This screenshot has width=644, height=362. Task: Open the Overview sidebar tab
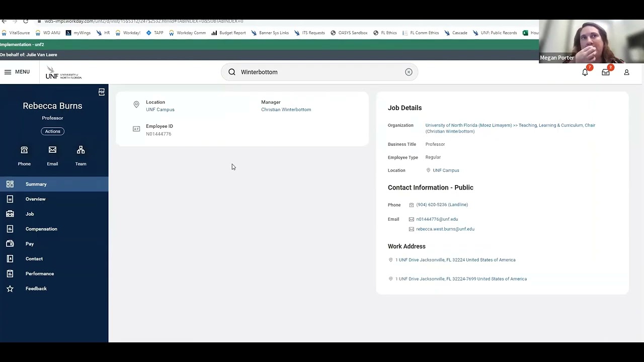pos(54,199)
